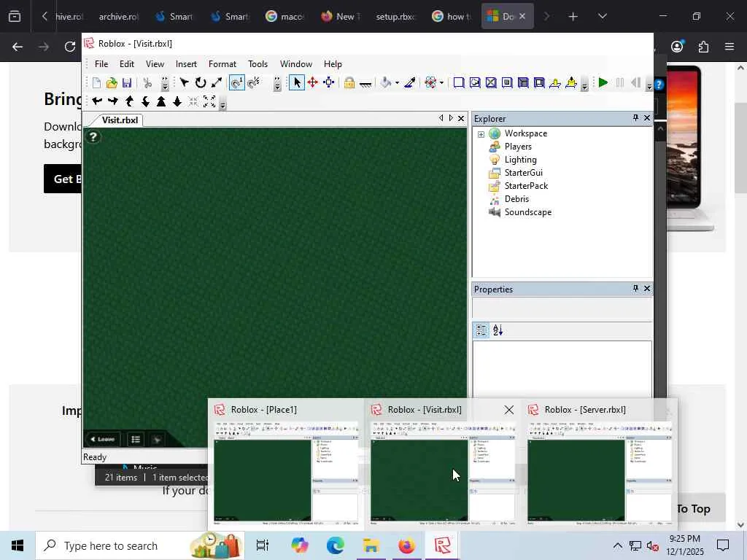The image size is (747, 560).
Task: Switch to the Roblox Place1 window thumbnail
Action: (x=286, y=464)
